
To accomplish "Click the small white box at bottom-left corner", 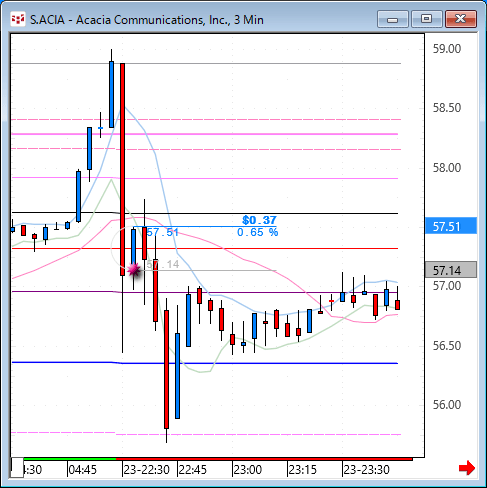I will [x=17, y=467].
